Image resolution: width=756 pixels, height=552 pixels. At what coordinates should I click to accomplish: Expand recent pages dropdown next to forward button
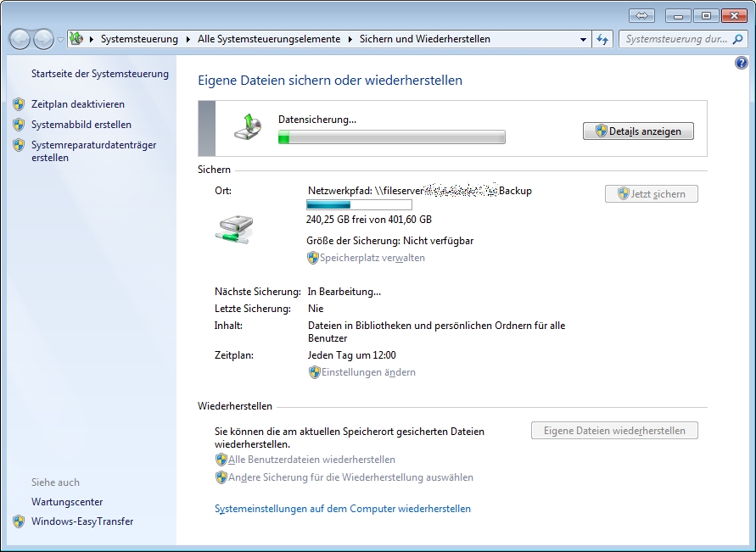60,40
